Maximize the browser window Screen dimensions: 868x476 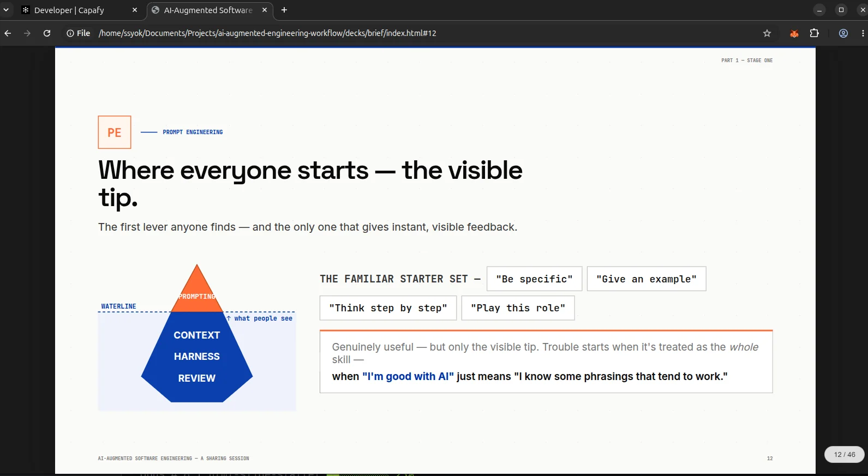pyautogui.click(x=841, y=10)
